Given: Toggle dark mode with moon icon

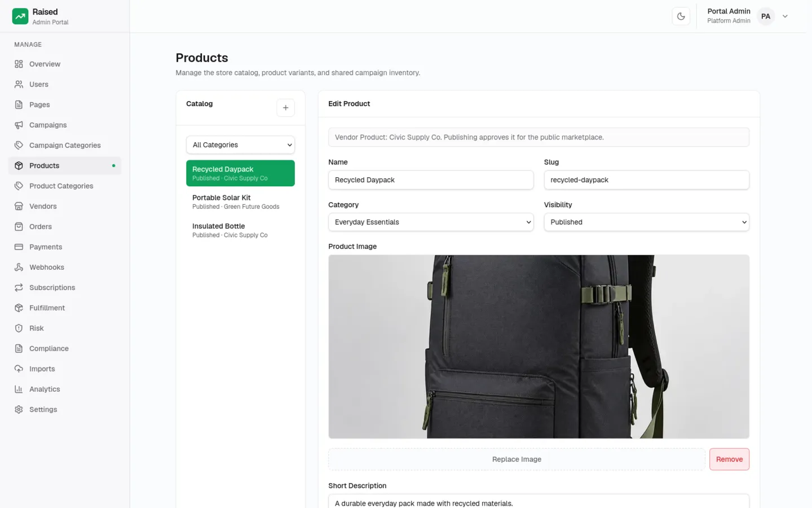Looking at the screenshot, I should click(x=681, y=16).
